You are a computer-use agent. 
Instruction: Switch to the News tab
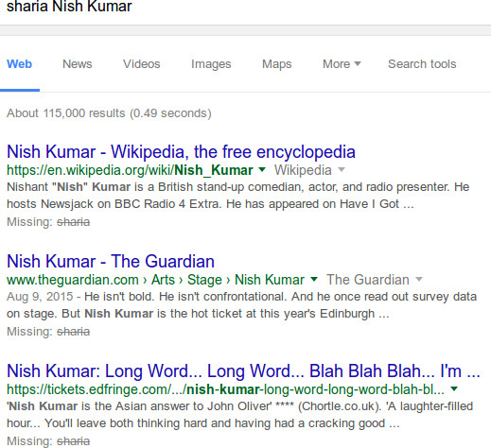coord(78,64)
